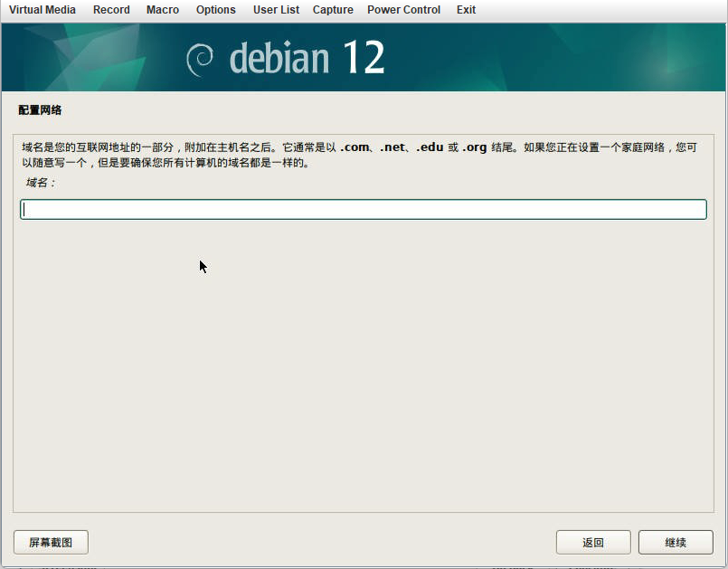Click the 屏幕截图 screenshot button
This screenshot has height=569, width=728.
[x=50, y=542]
